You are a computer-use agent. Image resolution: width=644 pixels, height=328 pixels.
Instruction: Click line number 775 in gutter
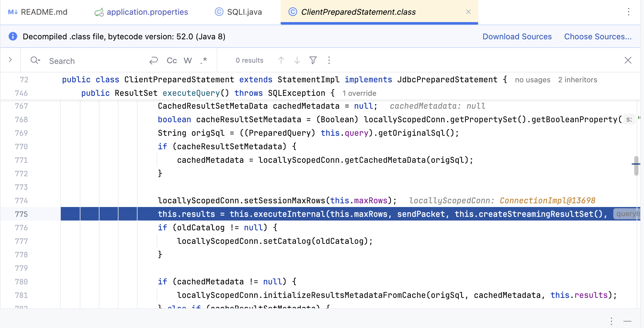point(21,214)
